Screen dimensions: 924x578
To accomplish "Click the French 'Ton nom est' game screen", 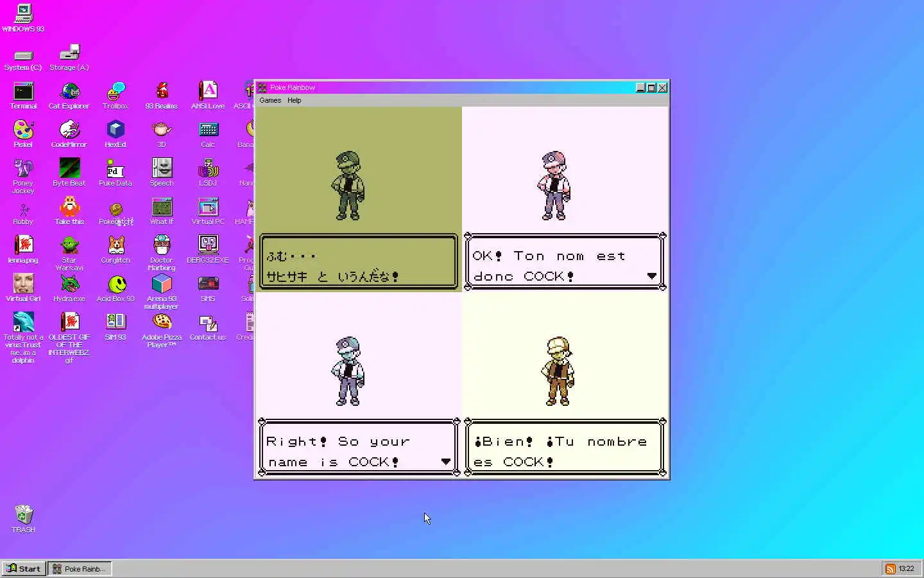I will tap(565, 199).
